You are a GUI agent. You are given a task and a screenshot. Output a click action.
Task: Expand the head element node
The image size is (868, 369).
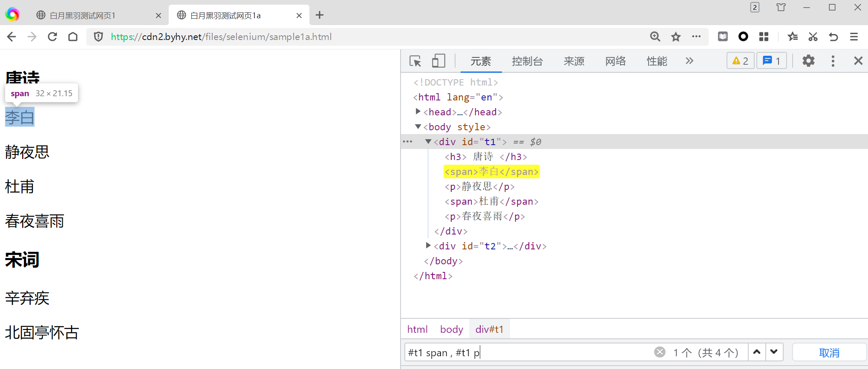click(x=418, y=112)
